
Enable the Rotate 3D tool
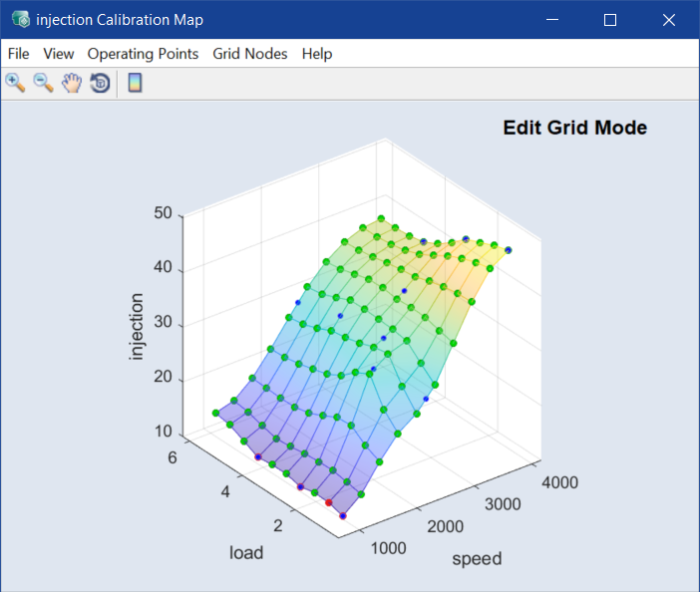coord(99,83)
